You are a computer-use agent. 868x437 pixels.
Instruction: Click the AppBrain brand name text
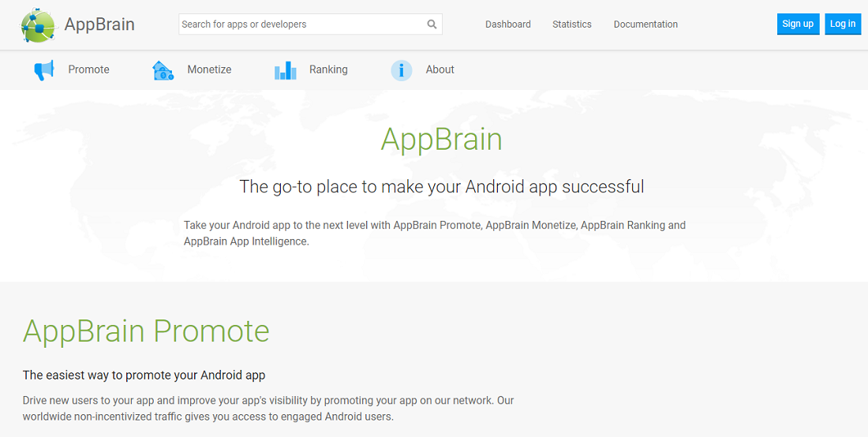[x=99, y=24]
